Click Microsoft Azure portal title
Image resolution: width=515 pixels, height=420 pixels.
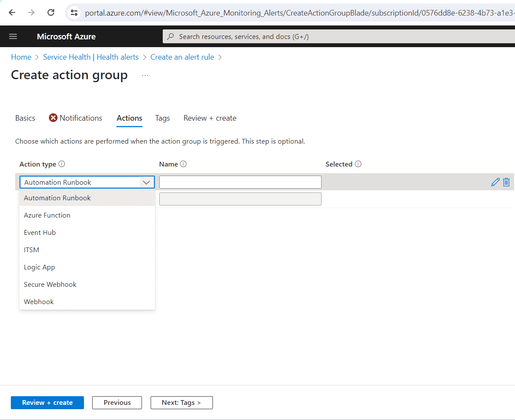66,36
